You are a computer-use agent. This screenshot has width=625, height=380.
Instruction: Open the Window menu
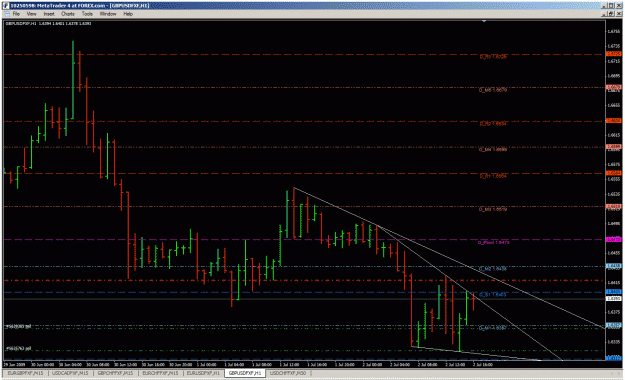pos(108,14)
